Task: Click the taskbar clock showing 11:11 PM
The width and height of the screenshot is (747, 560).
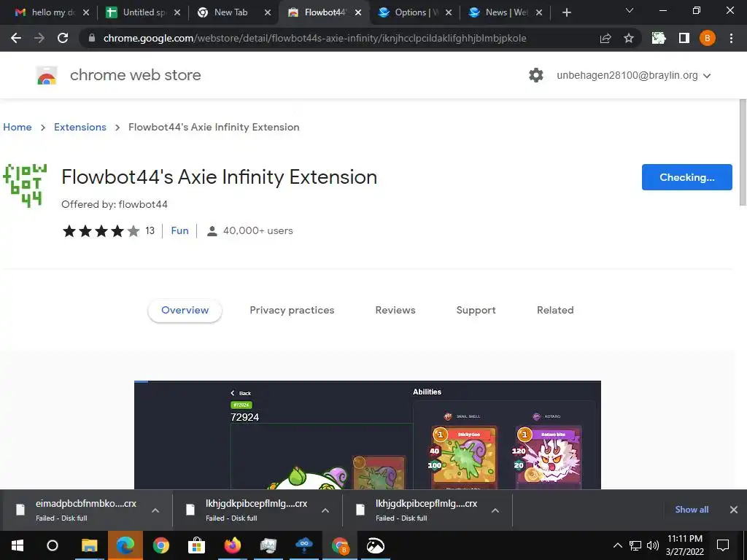Action: (x=684, y=545)
